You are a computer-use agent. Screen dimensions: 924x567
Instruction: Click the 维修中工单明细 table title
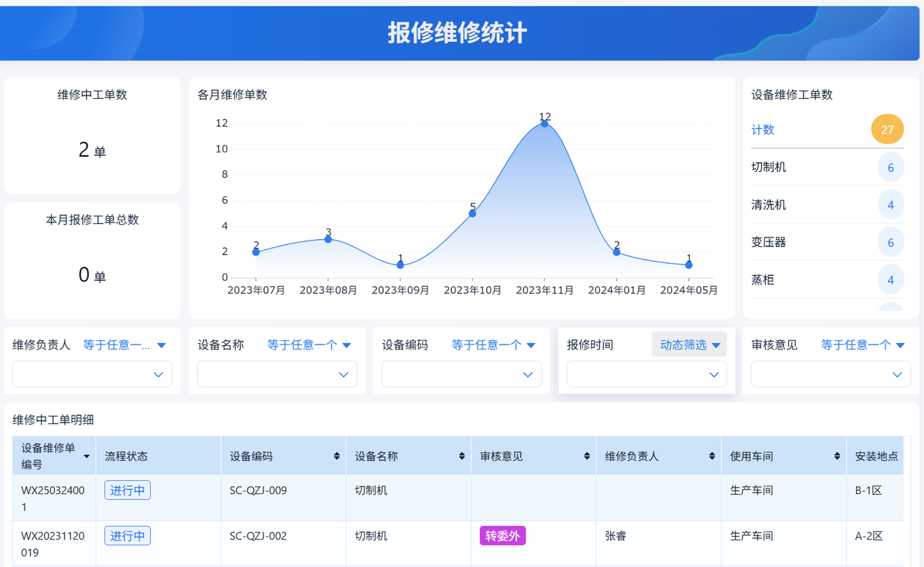pyautogui.click(x=53, y=420)
